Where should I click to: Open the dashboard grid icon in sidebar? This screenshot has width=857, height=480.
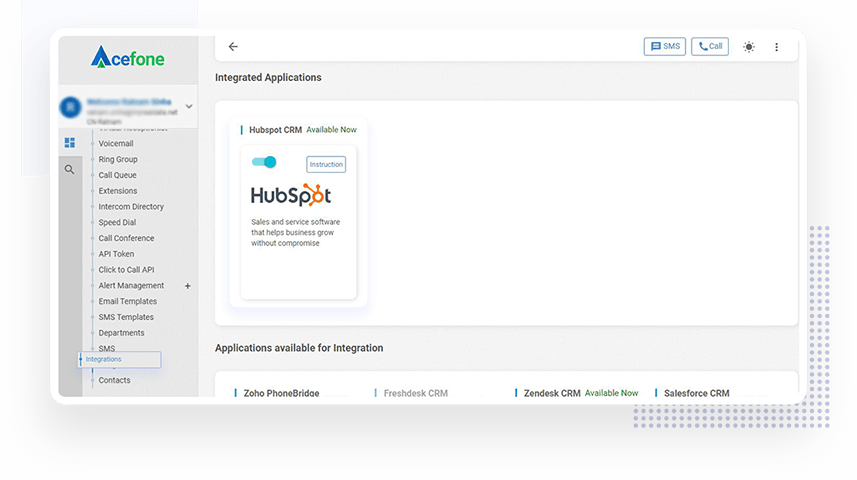click(x=70, y=143)
